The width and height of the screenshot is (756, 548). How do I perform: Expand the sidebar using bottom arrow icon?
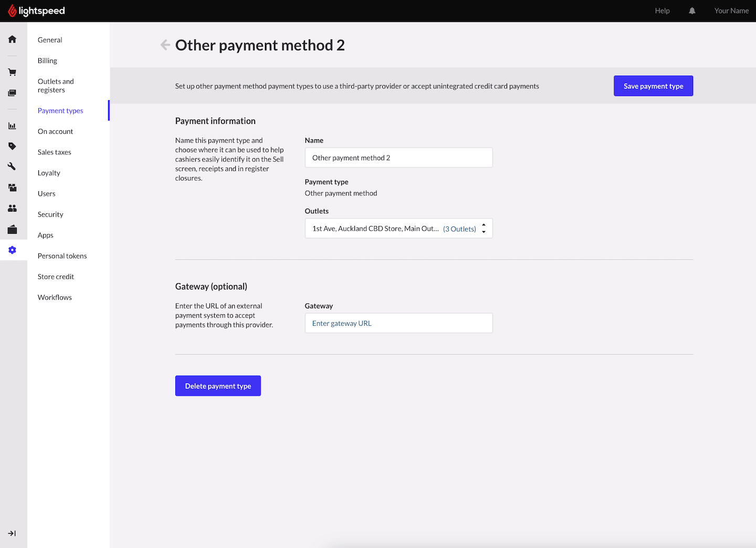click(x=12, y=533)
